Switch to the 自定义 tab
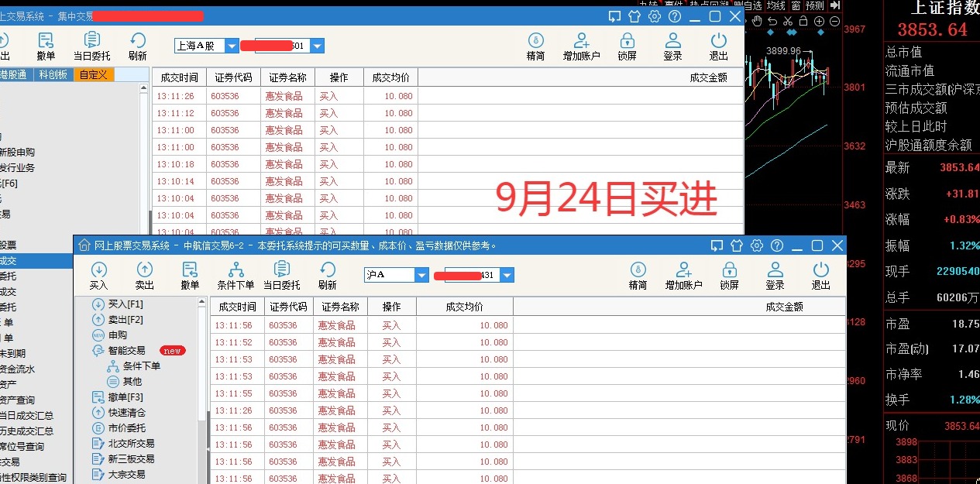980x484 pixels. click(94, 74)
